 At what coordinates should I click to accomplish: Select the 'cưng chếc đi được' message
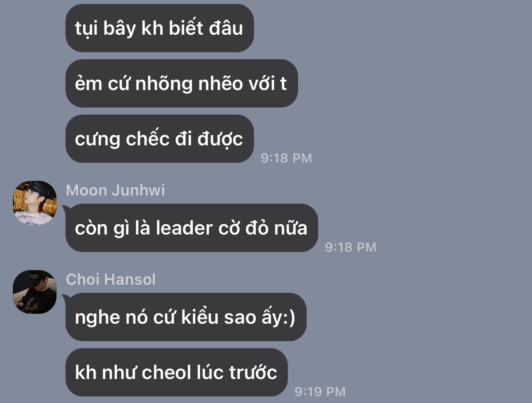160,138
